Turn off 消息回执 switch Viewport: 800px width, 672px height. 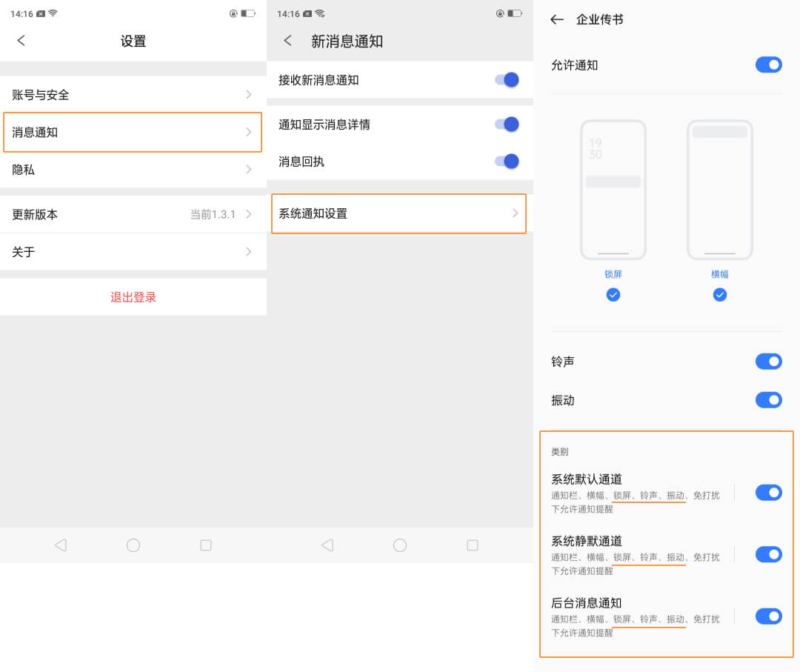coord(507,162)
